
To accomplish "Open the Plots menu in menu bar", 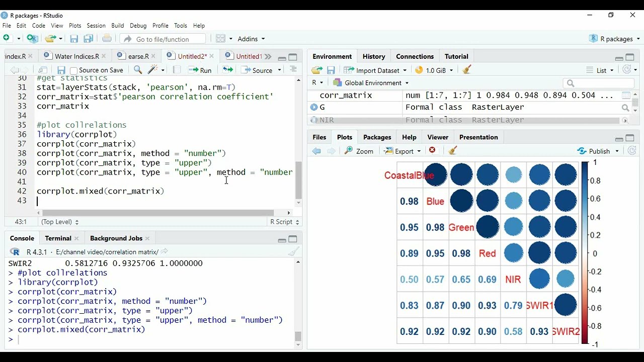I will pyautogui.click(x=75, y=26).
